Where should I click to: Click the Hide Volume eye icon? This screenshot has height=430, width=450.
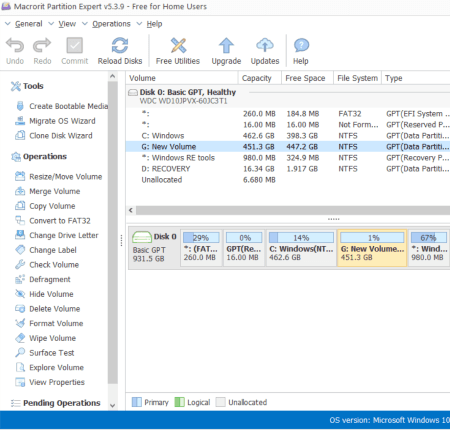point(20,294)
